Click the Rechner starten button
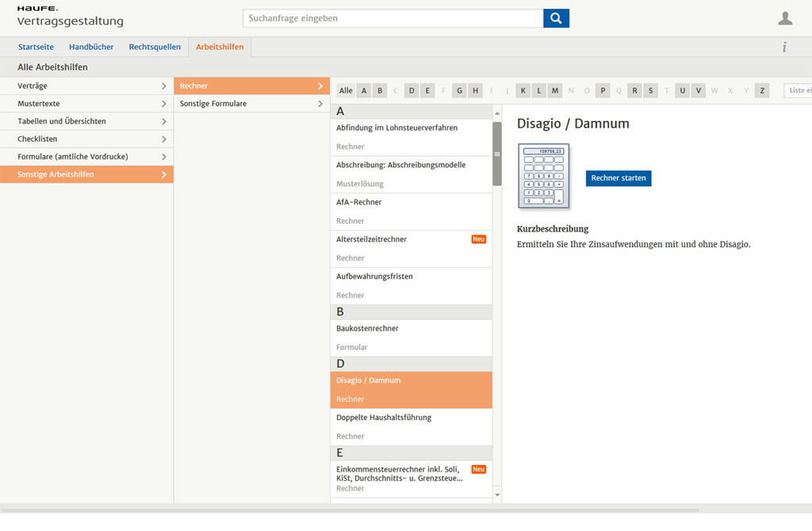The height and width of the screenshot is (531, 812). point(619,178)
